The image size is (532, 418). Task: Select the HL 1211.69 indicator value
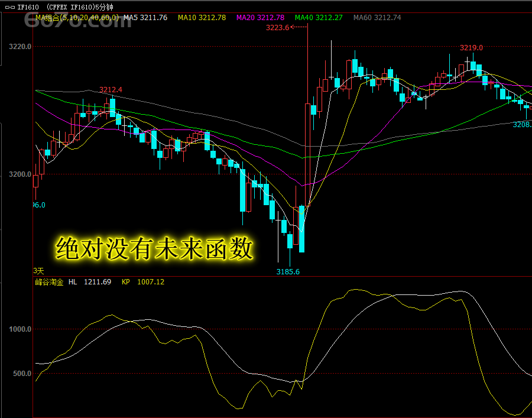click(90, 282)
